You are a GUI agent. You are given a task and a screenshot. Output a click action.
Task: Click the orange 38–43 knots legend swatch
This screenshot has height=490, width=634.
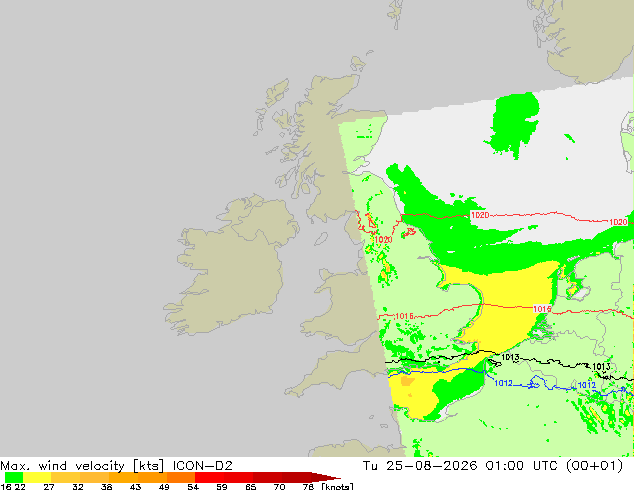(x=123, y=477)
